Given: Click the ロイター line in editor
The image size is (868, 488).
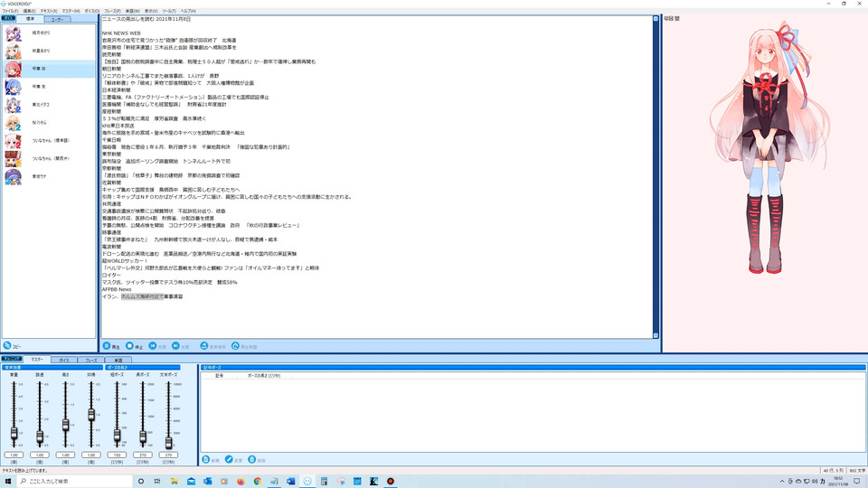Looking at the screenshot, I should click(x=111, y=275).
